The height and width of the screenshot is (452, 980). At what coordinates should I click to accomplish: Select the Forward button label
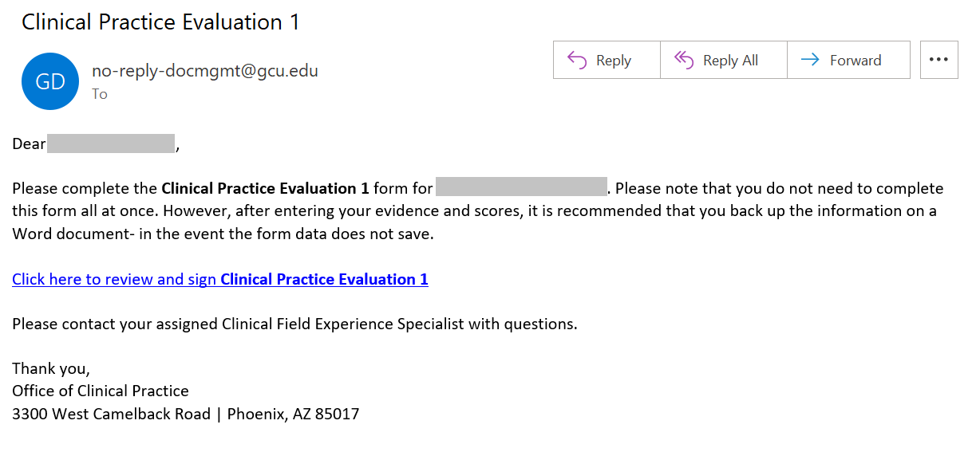click(x=856, y=61)
